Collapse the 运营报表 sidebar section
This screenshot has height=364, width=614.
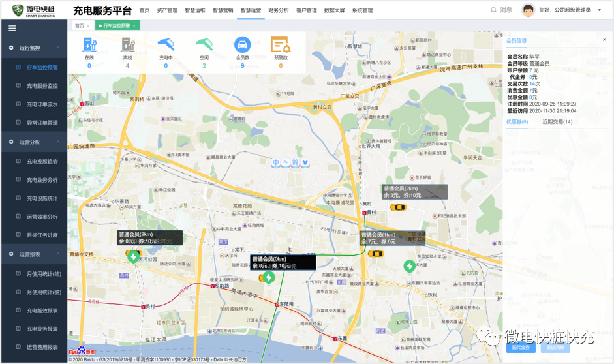pos(58,254)
